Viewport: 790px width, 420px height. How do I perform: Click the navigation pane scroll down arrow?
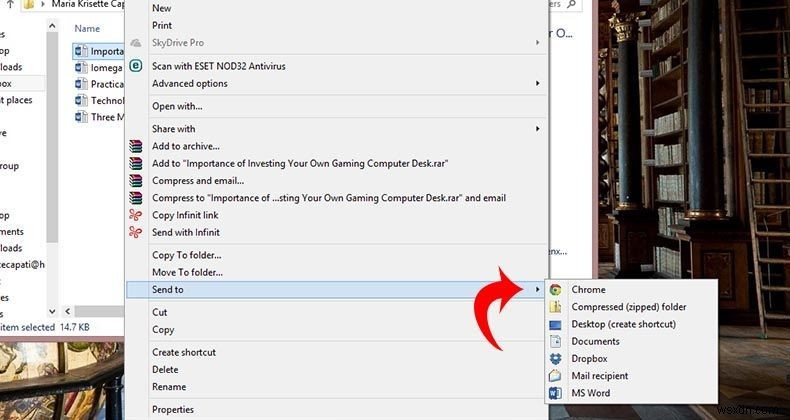(x=52, y=312)
